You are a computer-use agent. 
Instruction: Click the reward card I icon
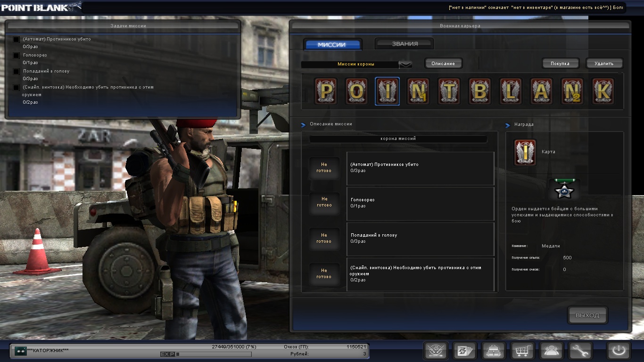click(525, 153)
